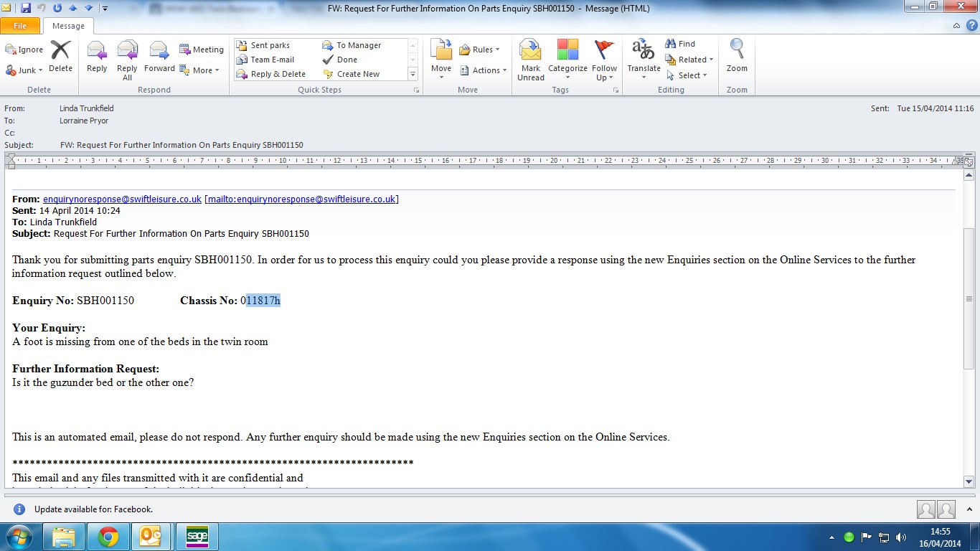Expand the Quick Steps gallery
The height and width of the screenshot is (551, 980).
tap(413, 74)
